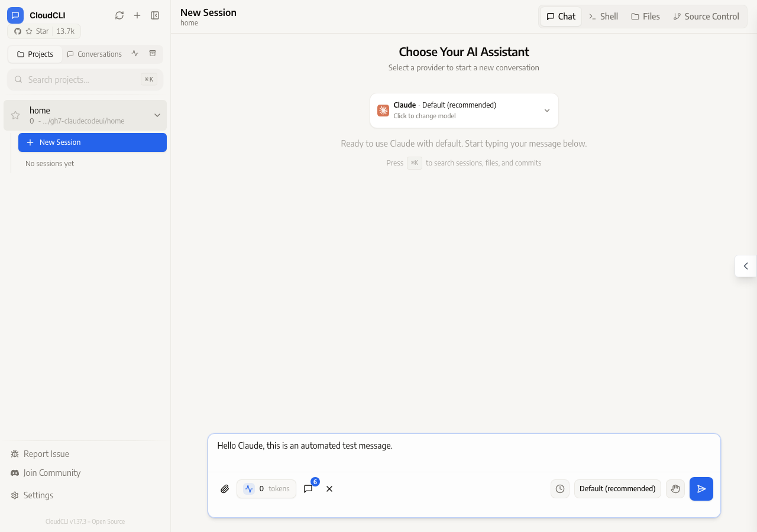This screenshot has height=532, width=757.
Task: Refresh the projects list
Action: point(119,15)
